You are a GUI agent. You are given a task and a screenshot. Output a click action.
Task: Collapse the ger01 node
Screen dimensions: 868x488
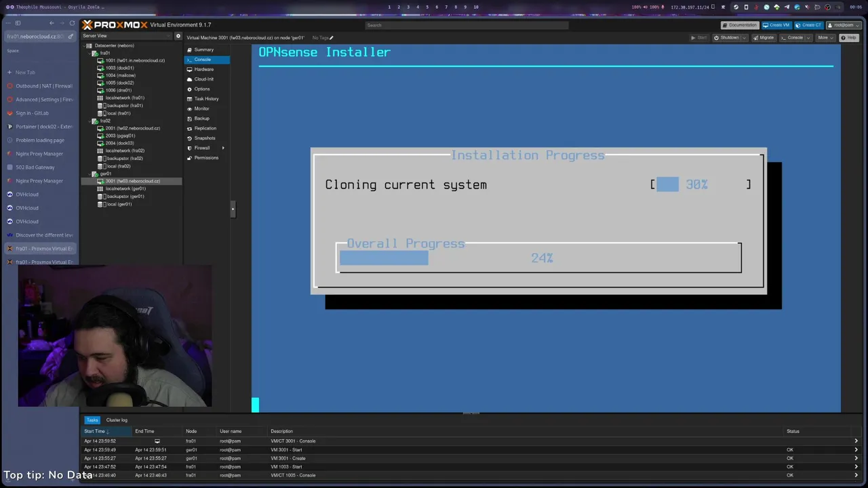click(x=91, y=174)
